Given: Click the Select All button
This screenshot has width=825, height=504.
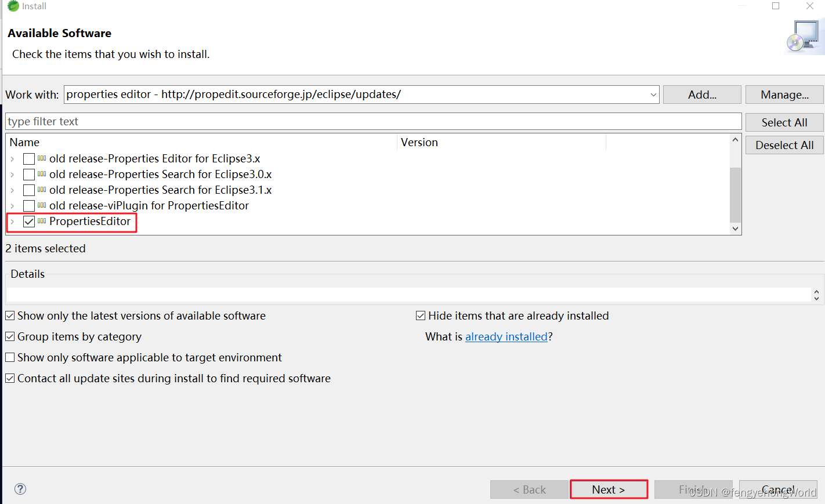Looking at the screenshot, I should [784, 122].
